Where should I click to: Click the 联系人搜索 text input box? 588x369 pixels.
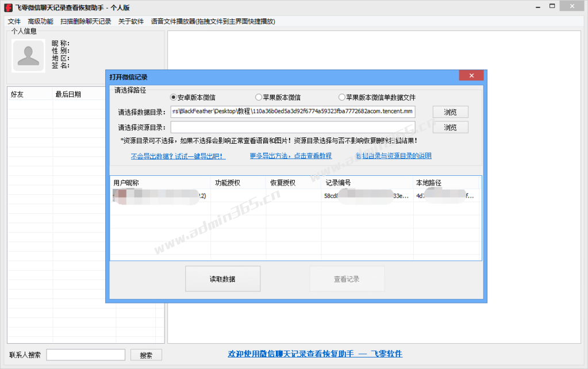[x=86, y=355]
